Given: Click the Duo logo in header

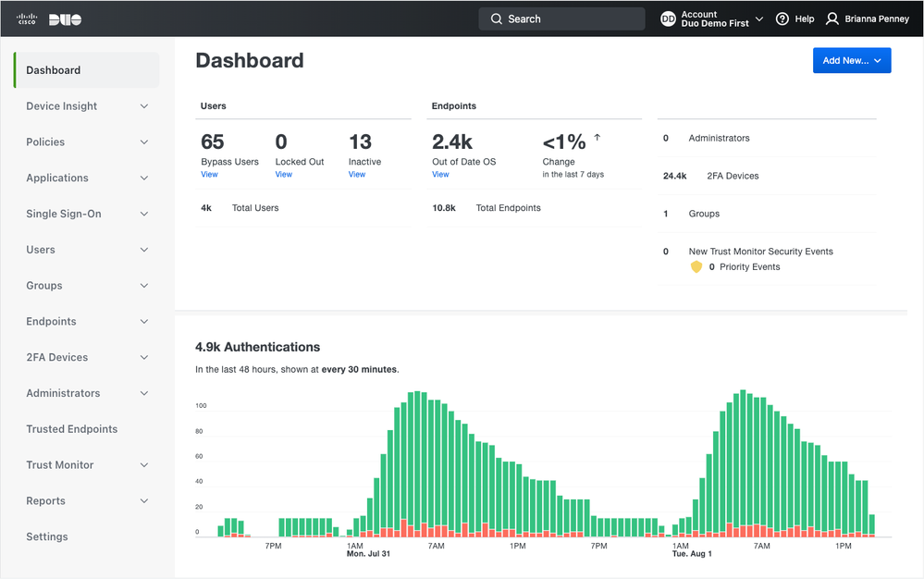Looking at the screenshot, I should point(65,19).
